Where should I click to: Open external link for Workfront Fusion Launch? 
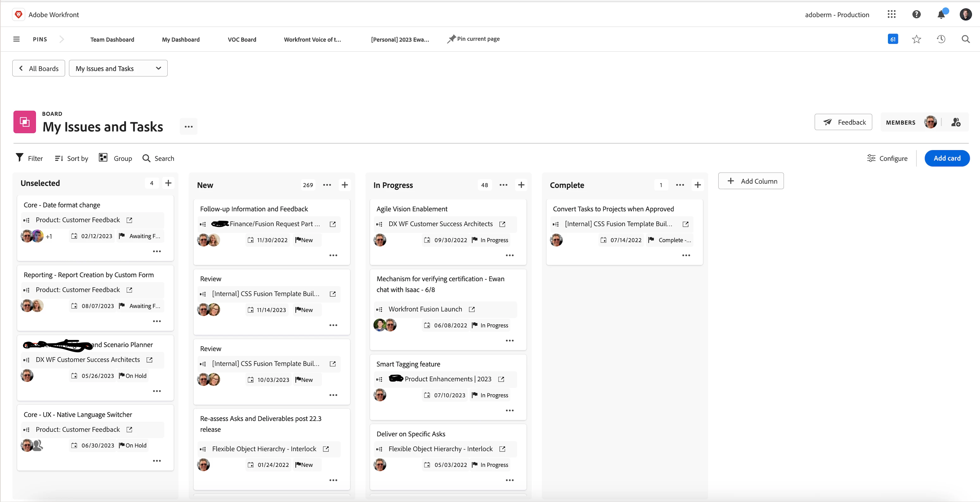[472, 310]
